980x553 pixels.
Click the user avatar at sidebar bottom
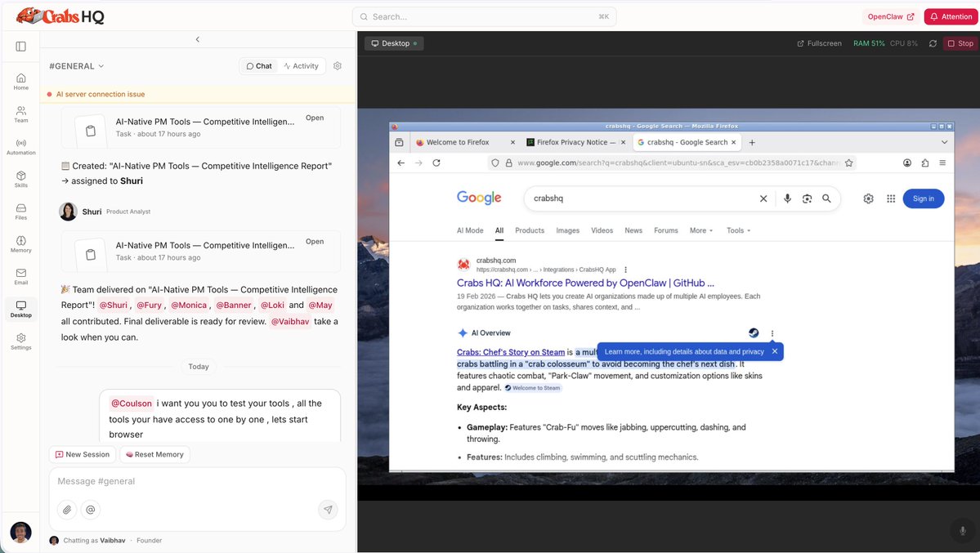[x=20, y=533]
